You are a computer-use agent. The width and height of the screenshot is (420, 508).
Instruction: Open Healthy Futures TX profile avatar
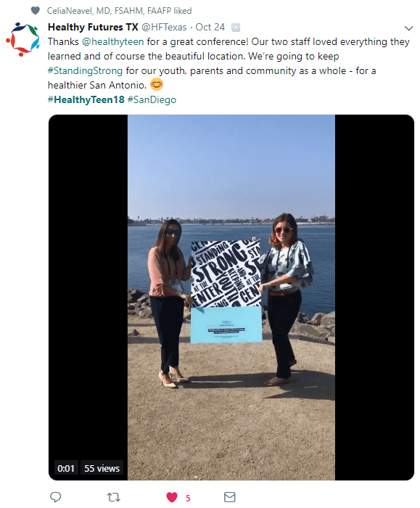(x=22, y=39)
